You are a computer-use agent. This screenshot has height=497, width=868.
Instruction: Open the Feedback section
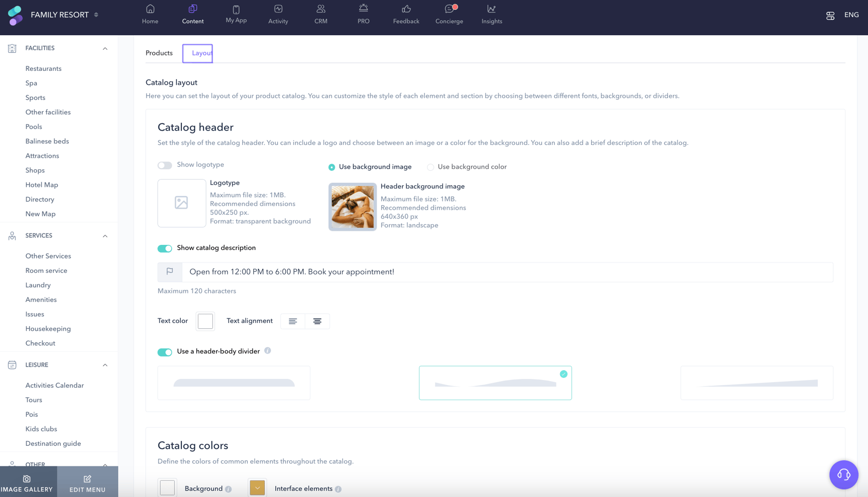tap(406, 14)
